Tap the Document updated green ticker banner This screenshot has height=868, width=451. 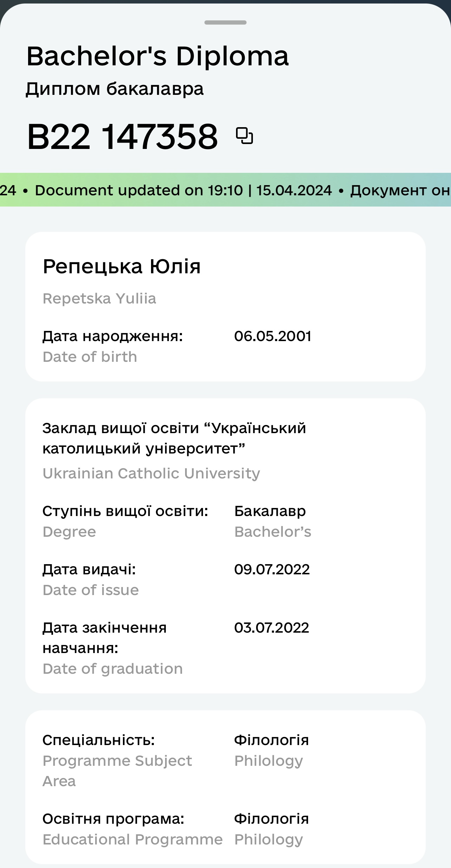tap(225, 190)
